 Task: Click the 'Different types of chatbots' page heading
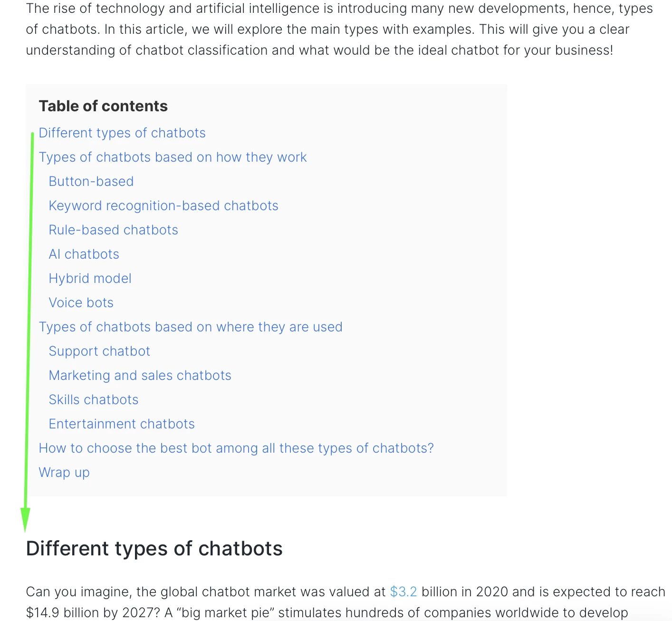(x=154, y=549)
